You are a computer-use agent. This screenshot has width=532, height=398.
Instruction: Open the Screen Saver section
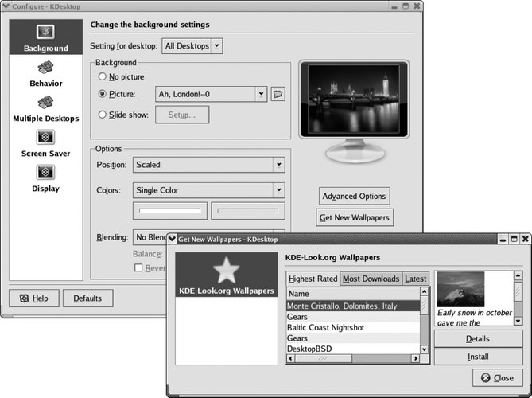pyautogui.click(x=46, y=143)
